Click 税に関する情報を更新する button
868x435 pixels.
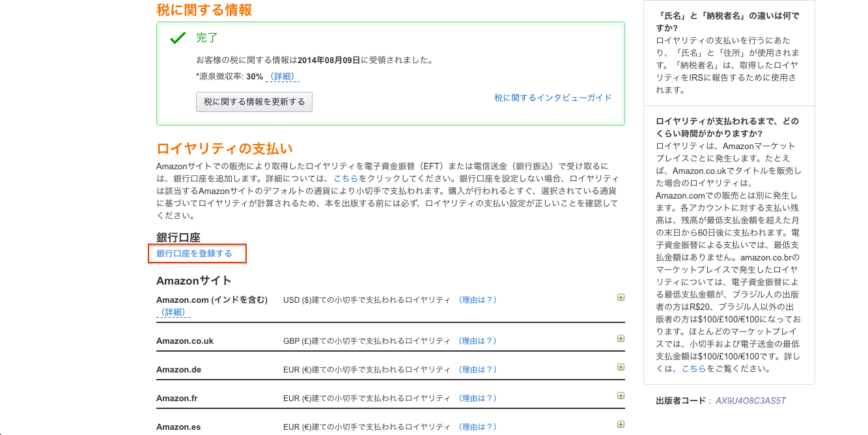click(254, 102)
